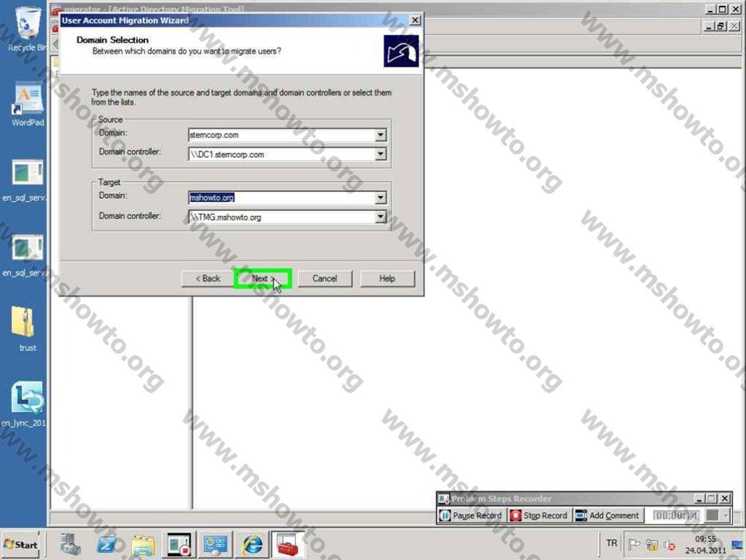Open the Recycle Bin desktop icon
Image resolution: width=746 pixels, height=560 pixels.
[x=26, y=29]
